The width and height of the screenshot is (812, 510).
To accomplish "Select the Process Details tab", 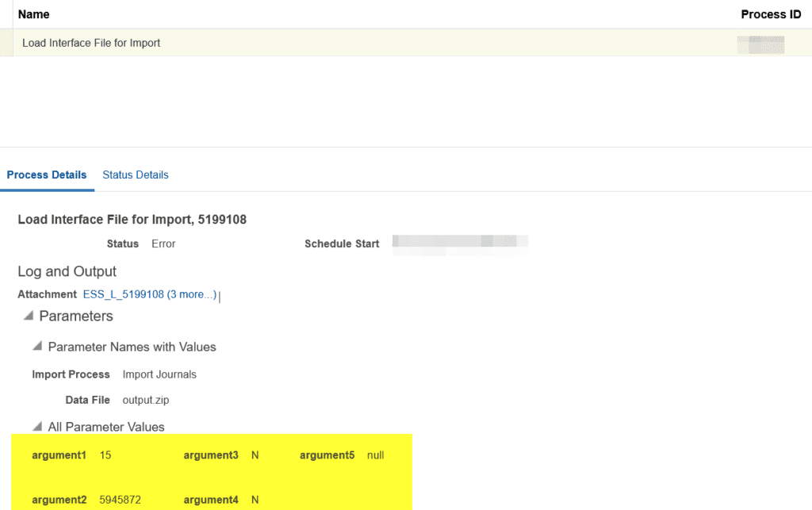I will pyautogui.click(x=47, y=175).
